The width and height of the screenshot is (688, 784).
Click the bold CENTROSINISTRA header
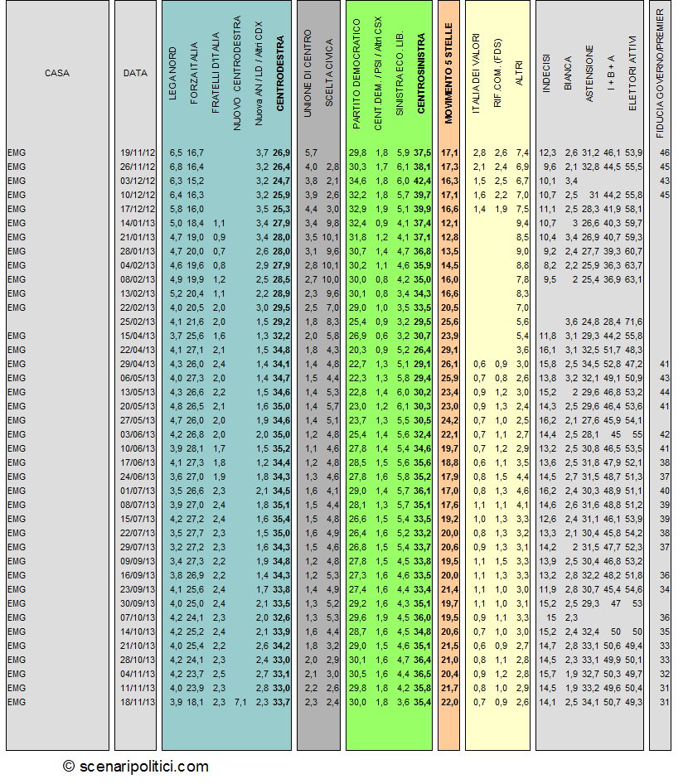pyautogui.click(x=421, y=73)
